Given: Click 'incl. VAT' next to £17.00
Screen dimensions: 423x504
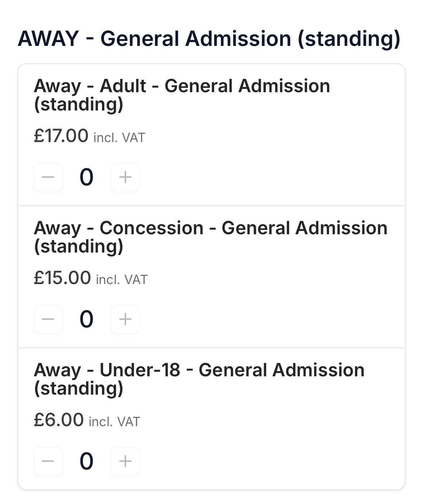Looking at the screenshot, I should 119,138.
